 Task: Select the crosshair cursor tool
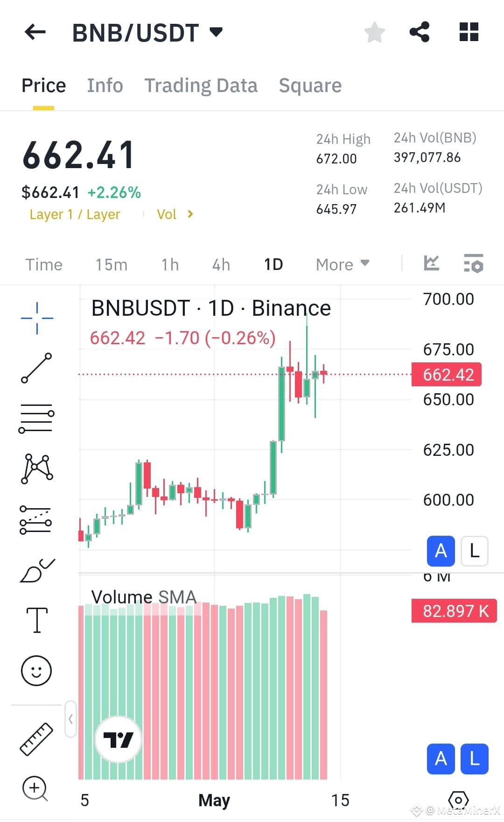tap(37, 318)
